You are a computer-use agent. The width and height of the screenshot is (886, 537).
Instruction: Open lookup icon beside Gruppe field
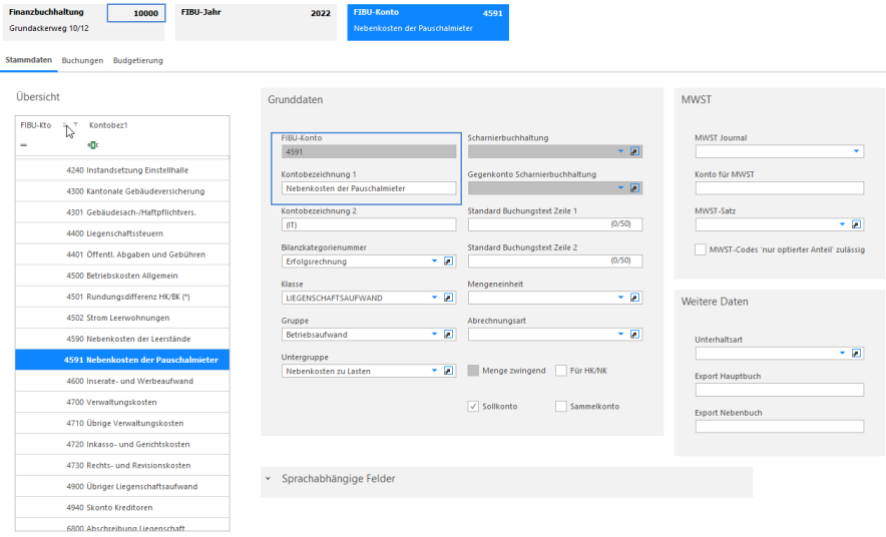click(448, 334)
